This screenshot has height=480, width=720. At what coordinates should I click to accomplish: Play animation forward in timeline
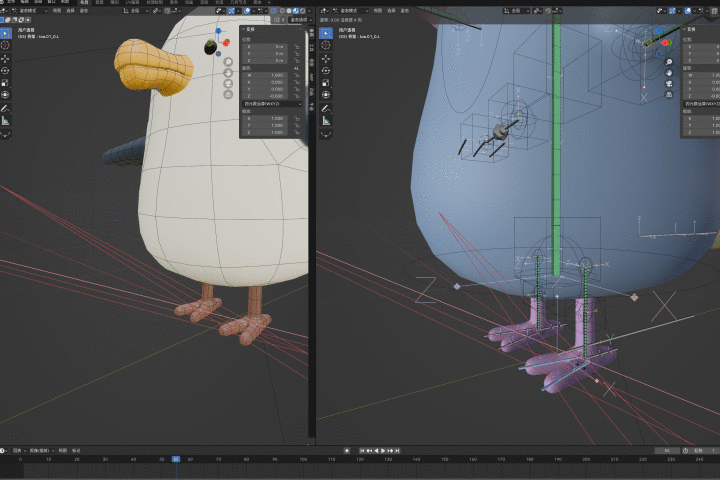(x=383, y=451)
